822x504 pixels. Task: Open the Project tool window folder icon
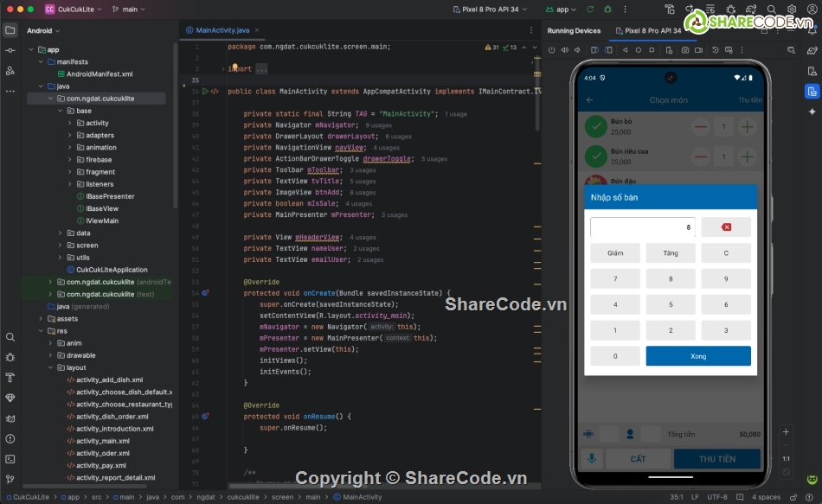[10, 30]
